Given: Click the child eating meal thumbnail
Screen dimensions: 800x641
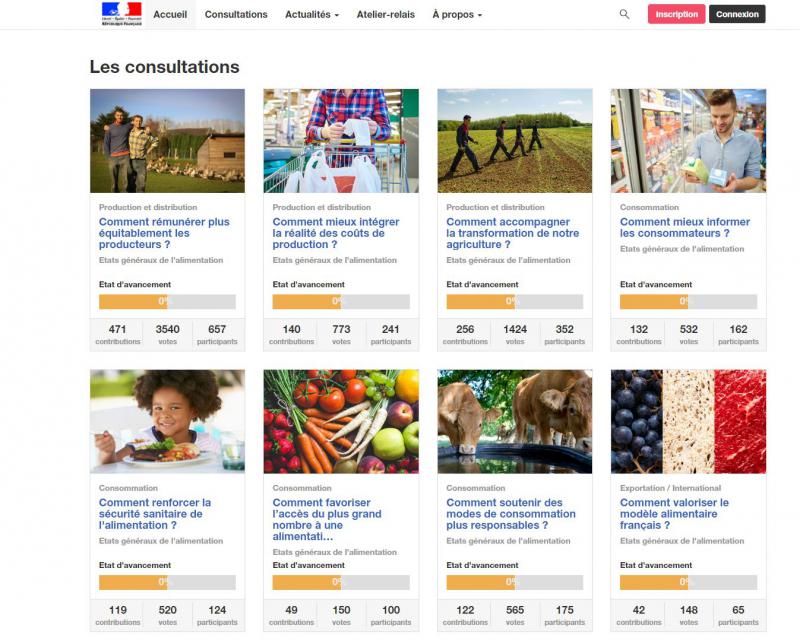Looking at the screenshot, I should [x=167, y=421].
